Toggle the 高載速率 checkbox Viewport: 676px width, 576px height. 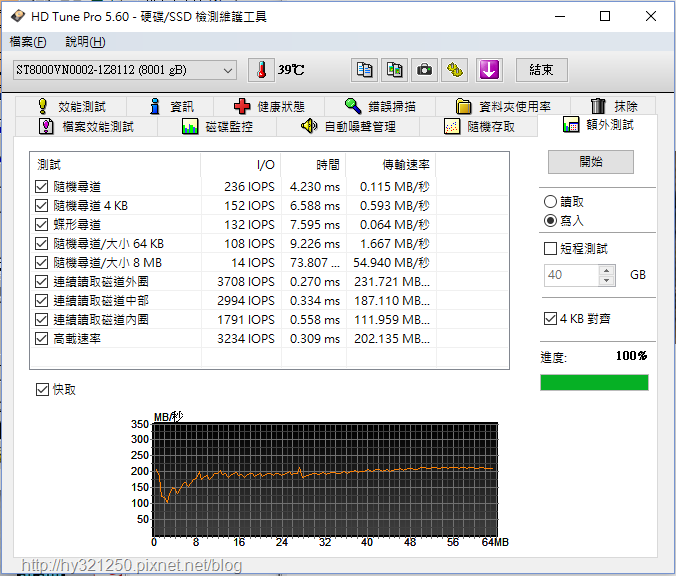[41, 338]
